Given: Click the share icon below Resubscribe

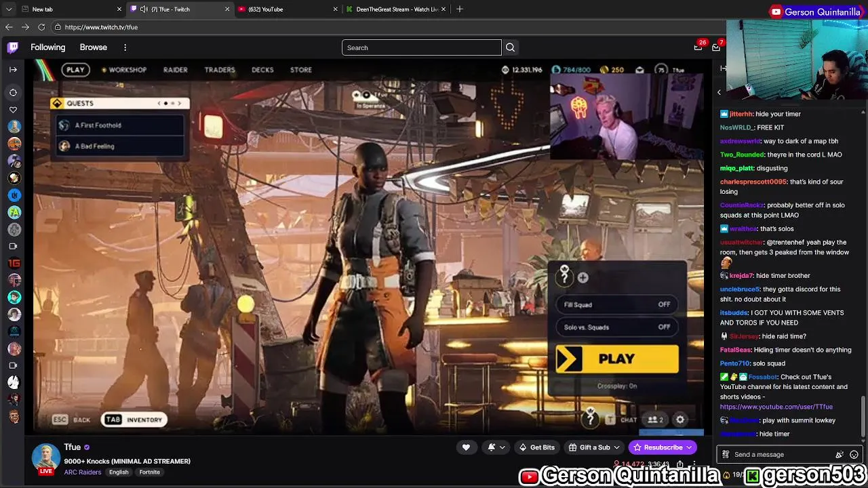Looking at the screenshot, I should pyautogui.click(x=680, y=465).
